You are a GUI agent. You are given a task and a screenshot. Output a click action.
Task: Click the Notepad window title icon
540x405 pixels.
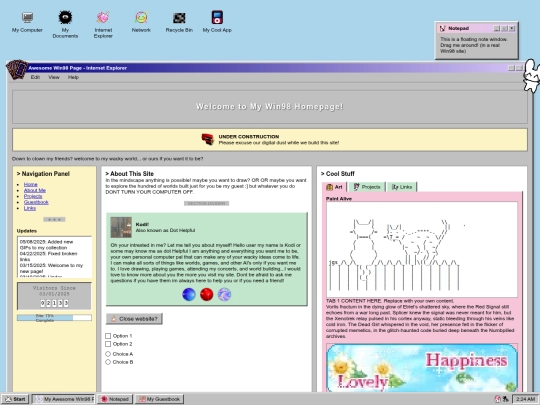click(443, 28)
